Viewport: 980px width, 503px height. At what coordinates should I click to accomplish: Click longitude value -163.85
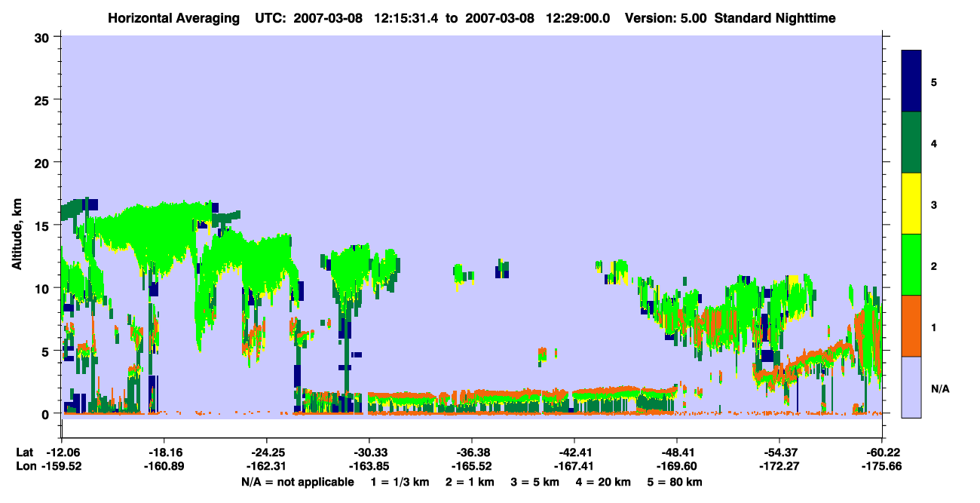pos(369,466)
